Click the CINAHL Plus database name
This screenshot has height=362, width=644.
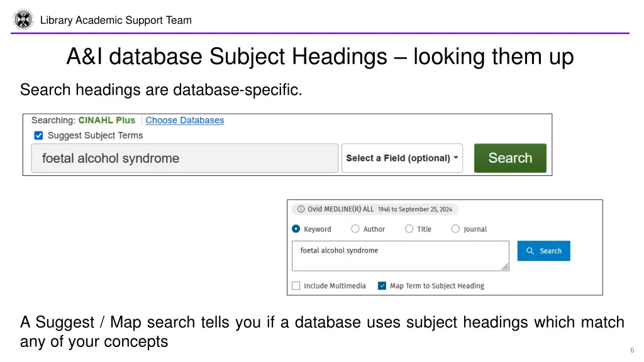107,120
